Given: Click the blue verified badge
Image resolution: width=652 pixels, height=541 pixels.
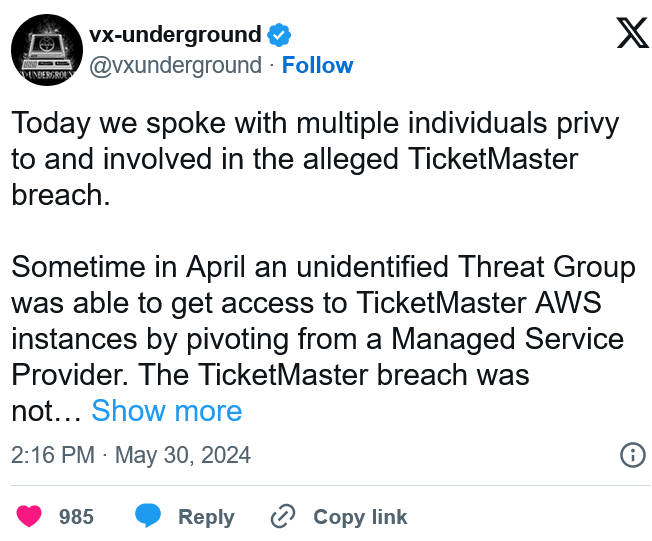Looking at the screenshot, I should tap(279, 35).
